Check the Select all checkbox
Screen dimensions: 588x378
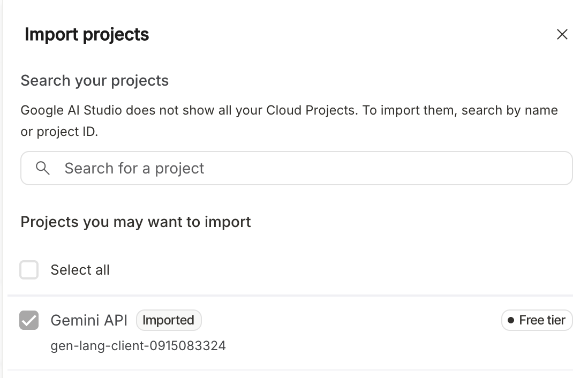(x=29, y=270)
